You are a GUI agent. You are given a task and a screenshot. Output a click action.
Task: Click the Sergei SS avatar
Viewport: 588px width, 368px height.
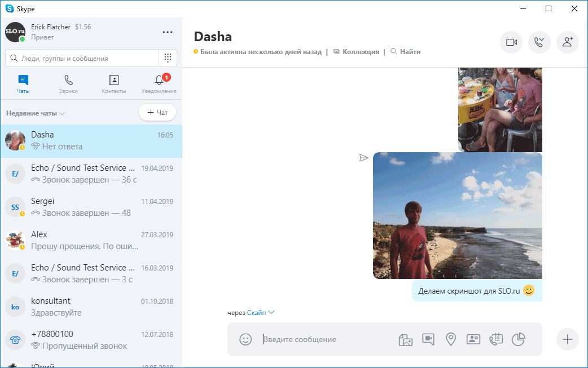coord(15,207)
